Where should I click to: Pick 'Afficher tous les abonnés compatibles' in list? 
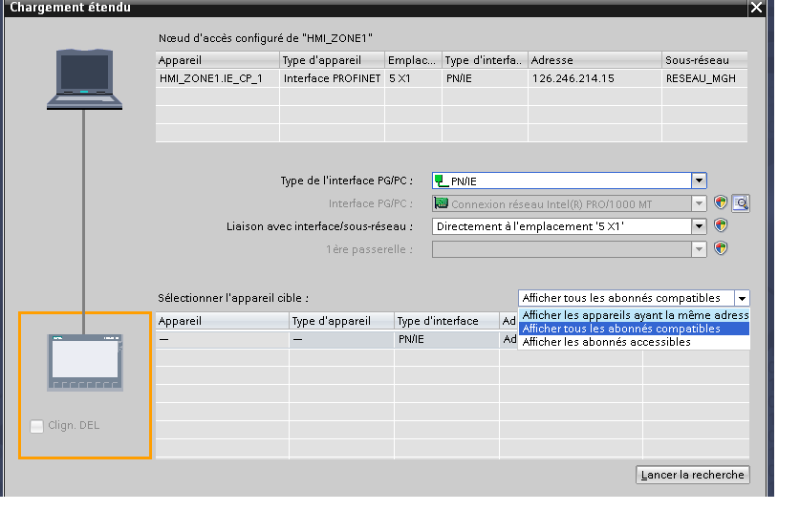[621, 329]
